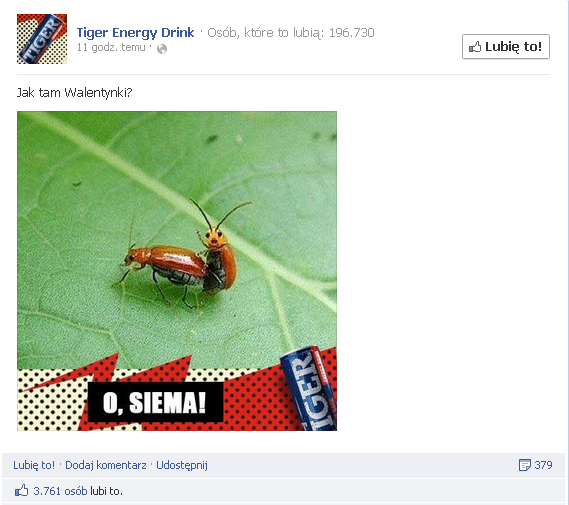This screenshot has width=569, height=505.
Task: Click the "lubi to." text in likes bar
Action: click(x=106, y=491)
